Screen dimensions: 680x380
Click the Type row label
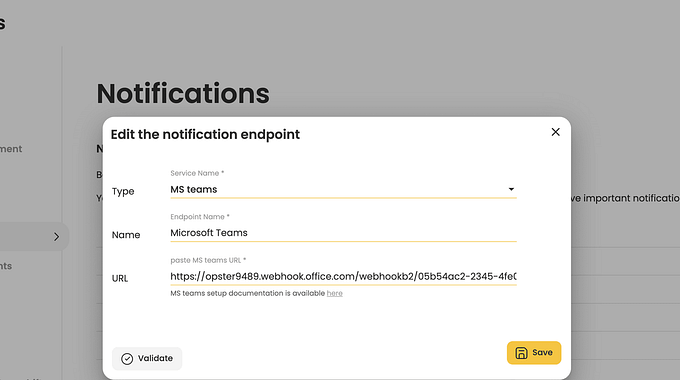(x=123, y=192)
